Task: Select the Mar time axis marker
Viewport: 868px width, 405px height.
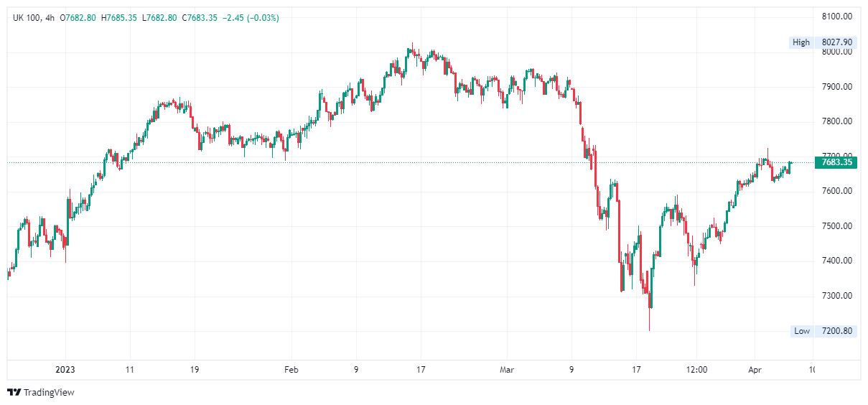Action: point(507,370)
